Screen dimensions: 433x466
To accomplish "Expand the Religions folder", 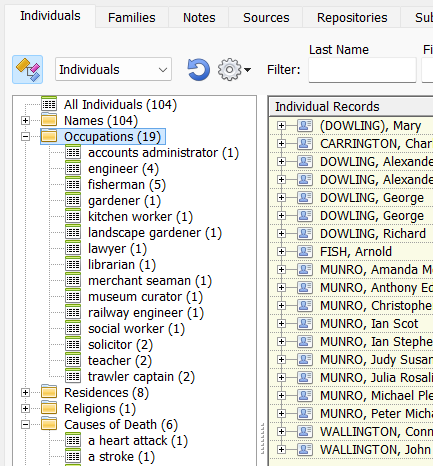I will (x=25, y=408).
